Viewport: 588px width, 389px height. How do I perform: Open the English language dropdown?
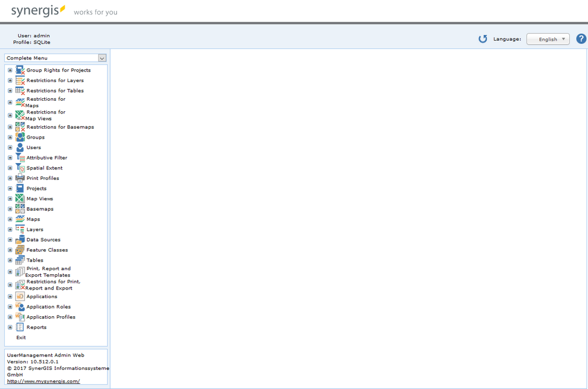pyautogui.click(x=547, y=38)
